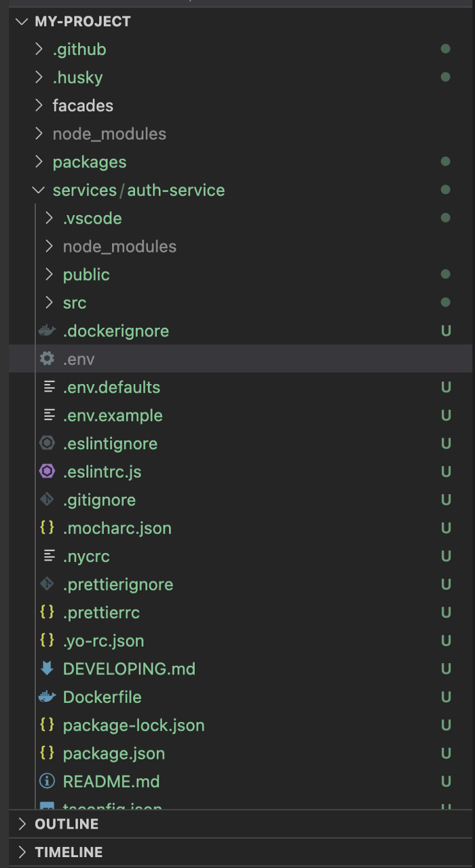This screenshot has width=475, height=868.
Task: Expand the packages folder
Action: (90, 162)
